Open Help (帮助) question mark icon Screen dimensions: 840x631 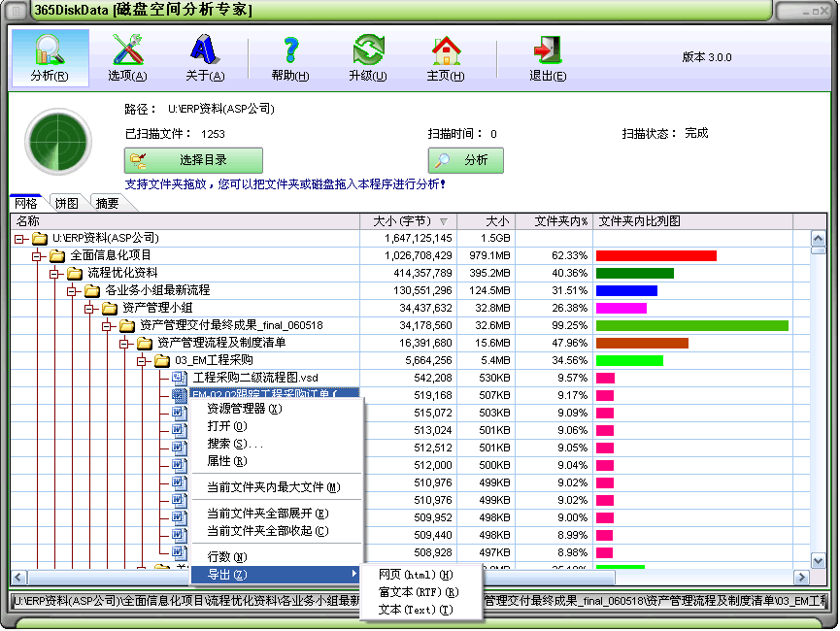coord(290,58)
